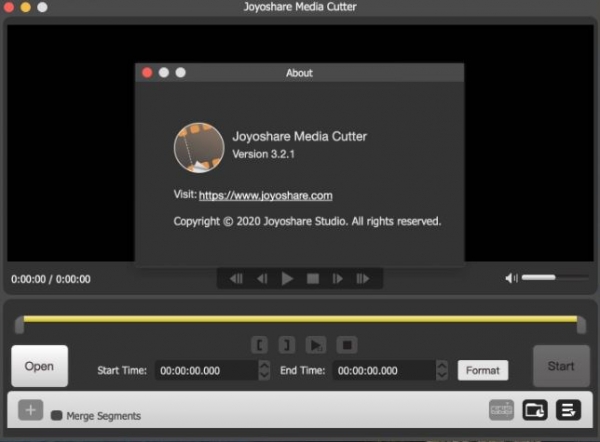Decrease the Start Time stepper value
600x442 pixels.
264,375
